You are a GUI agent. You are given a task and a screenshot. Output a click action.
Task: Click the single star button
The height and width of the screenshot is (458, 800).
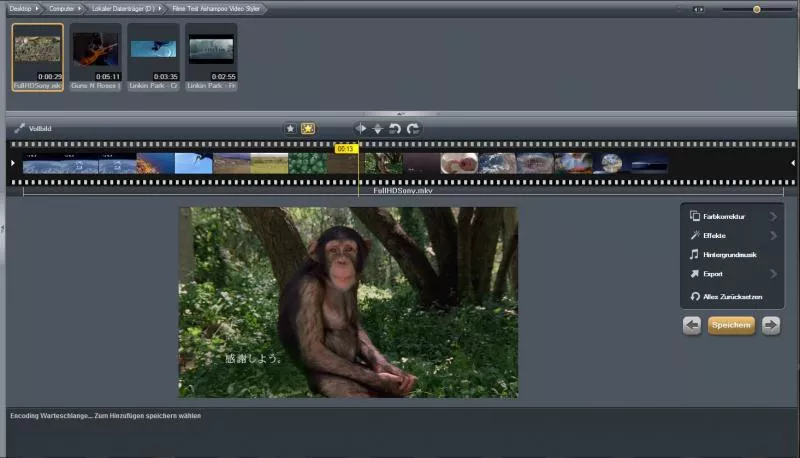click(x=290, y=129)
